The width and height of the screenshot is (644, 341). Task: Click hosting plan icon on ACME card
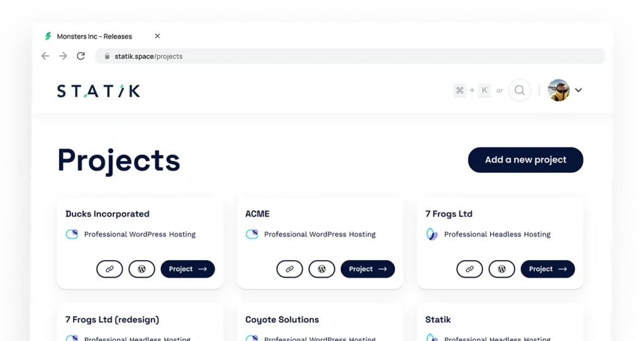click(x=252, y=234)
